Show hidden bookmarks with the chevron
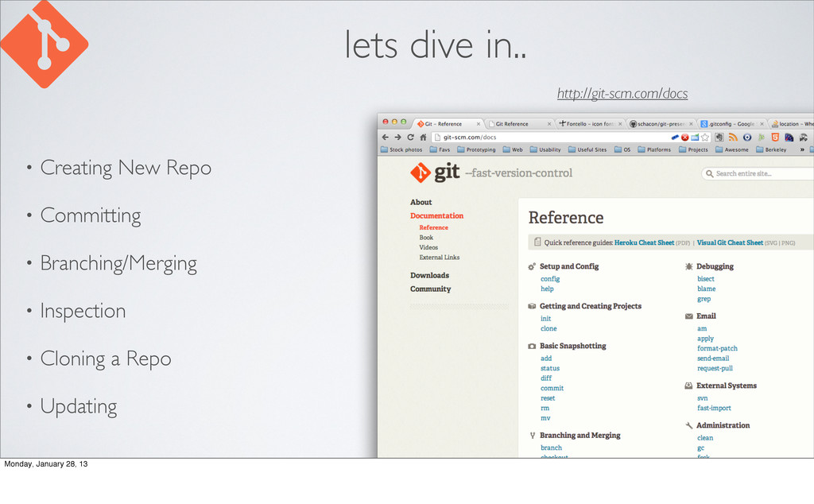 click(802, 149)
